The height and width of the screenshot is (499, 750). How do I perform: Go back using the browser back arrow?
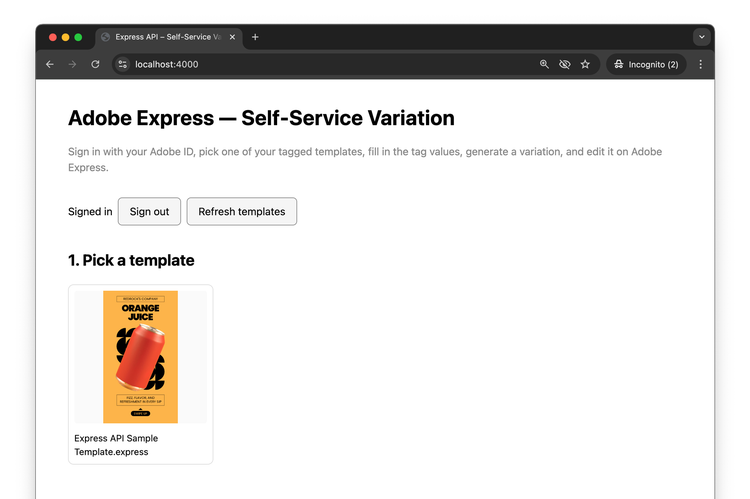click(50, 64)
